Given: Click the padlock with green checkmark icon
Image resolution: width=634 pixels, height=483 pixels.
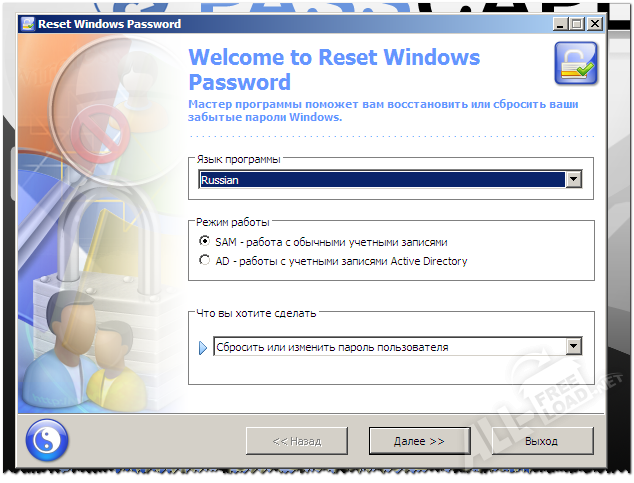Looking at the screenshot, I should tap(574, 67).
